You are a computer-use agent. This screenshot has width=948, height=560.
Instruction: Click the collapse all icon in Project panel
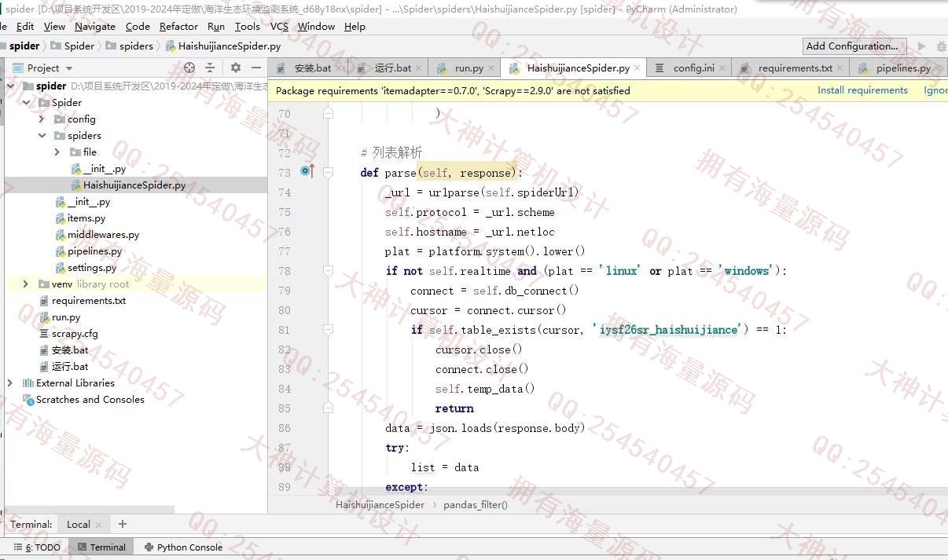[209, 68]
